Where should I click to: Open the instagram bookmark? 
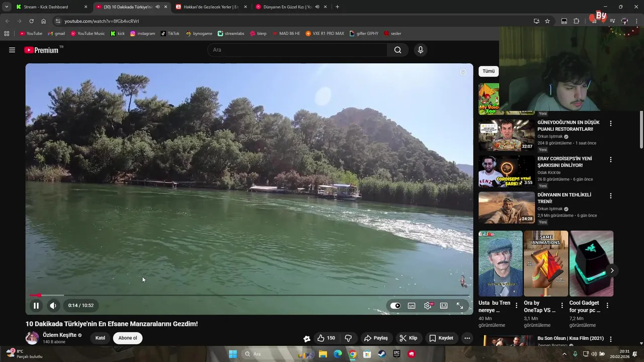[x=142, y=34]
